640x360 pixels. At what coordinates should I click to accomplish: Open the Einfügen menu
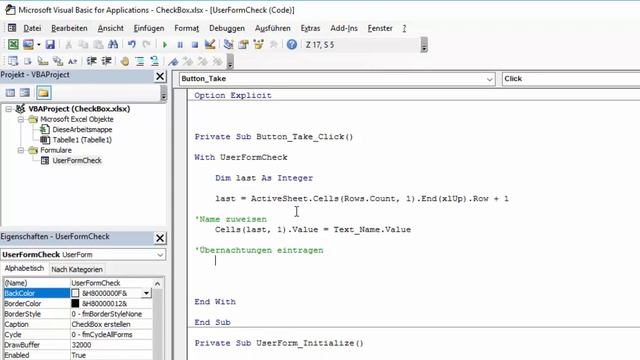point(149,28)
